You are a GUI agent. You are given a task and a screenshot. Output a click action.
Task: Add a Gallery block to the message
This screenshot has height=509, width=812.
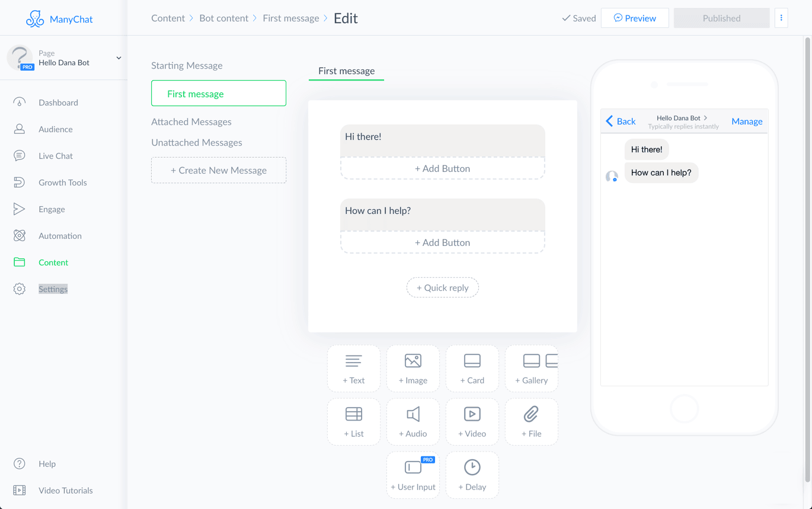pyautogui.click(x=531, y=369)
